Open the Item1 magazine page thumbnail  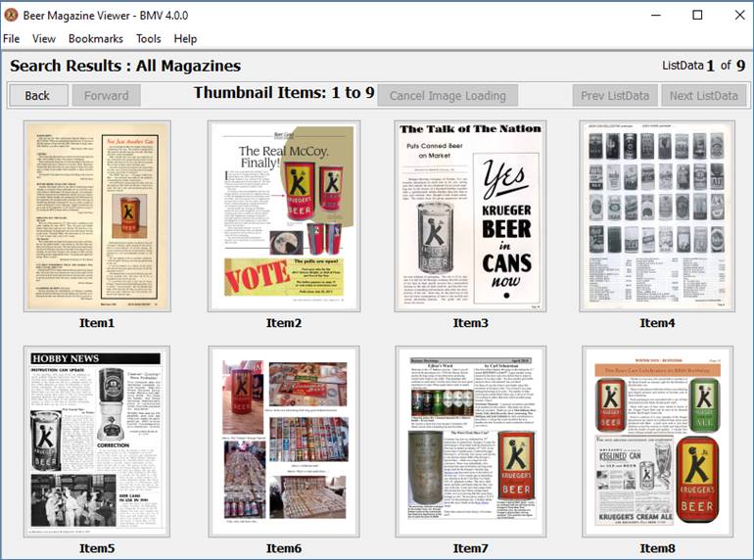tap(97, 216)
